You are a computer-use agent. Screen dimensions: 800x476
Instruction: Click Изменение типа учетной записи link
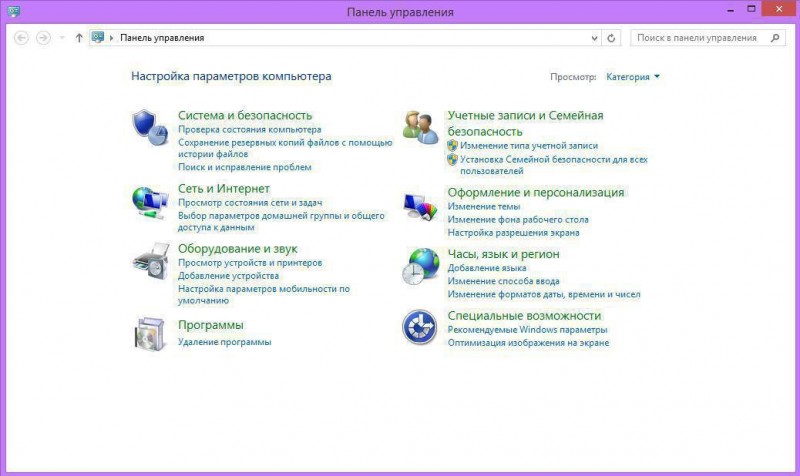(x=529, y=146)
